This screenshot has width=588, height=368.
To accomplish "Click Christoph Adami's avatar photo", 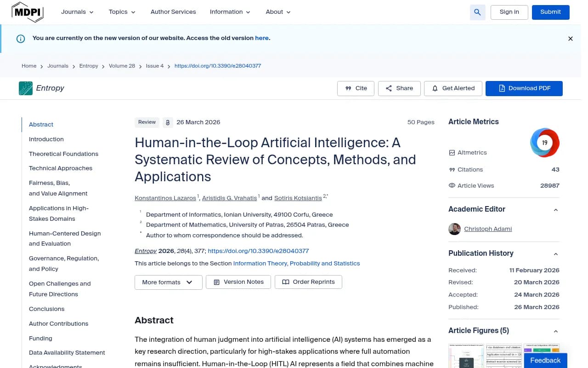I will point(454,229).
